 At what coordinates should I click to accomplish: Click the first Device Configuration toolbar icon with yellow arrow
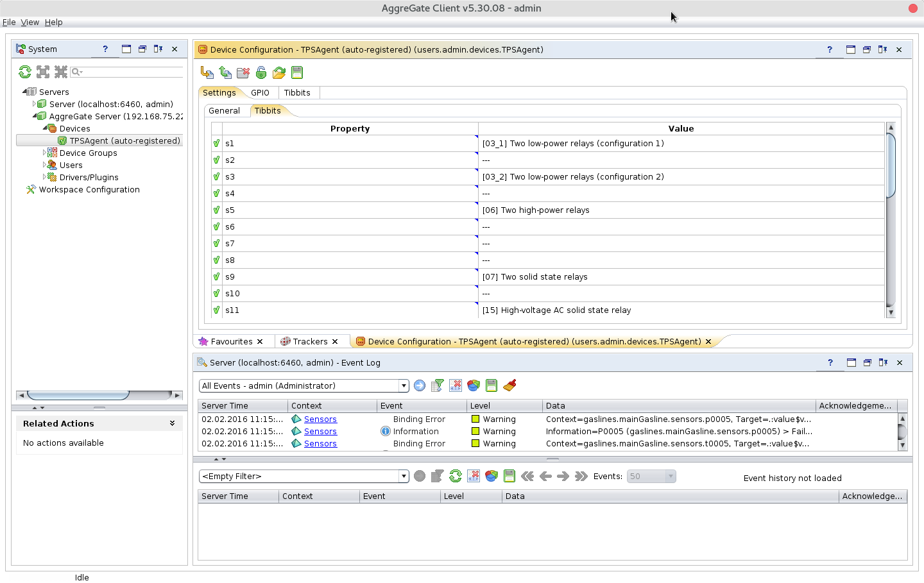point(207,72)
